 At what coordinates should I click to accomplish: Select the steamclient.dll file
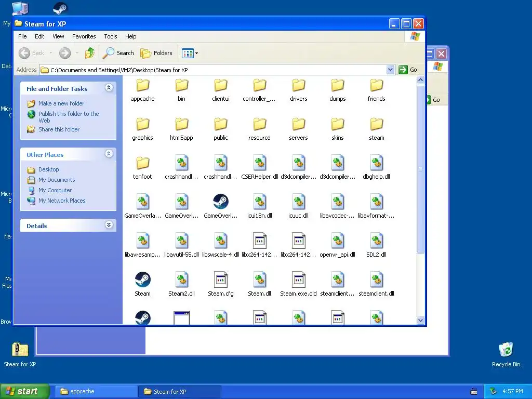tap(377, 285)
